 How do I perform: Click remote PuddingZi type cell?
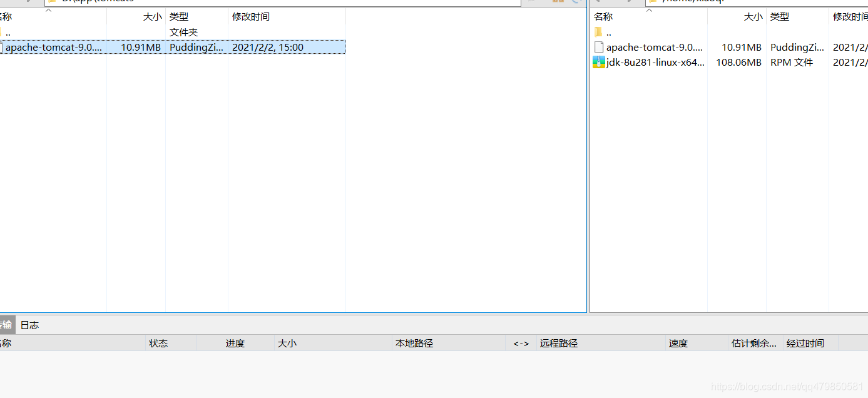[797, 47]
